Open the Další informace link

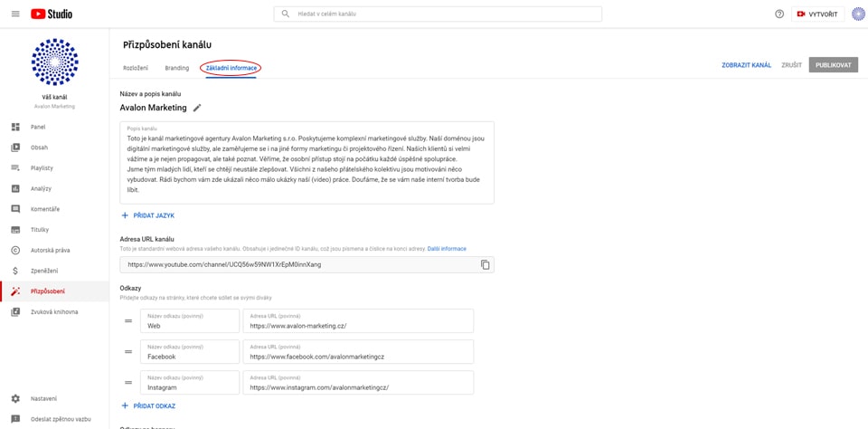click(x=447, y=249)
